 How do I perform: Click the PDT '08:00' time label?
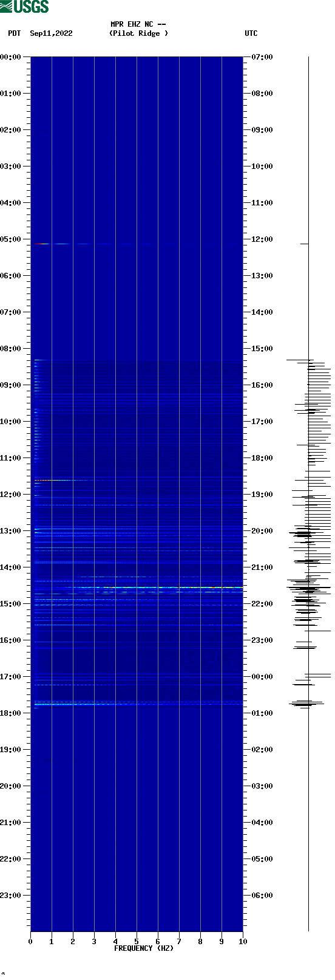click(10, 349)
